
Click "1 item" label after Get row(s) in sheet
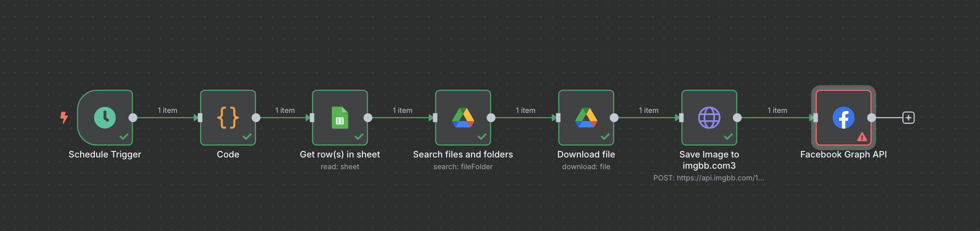point(402,110)
